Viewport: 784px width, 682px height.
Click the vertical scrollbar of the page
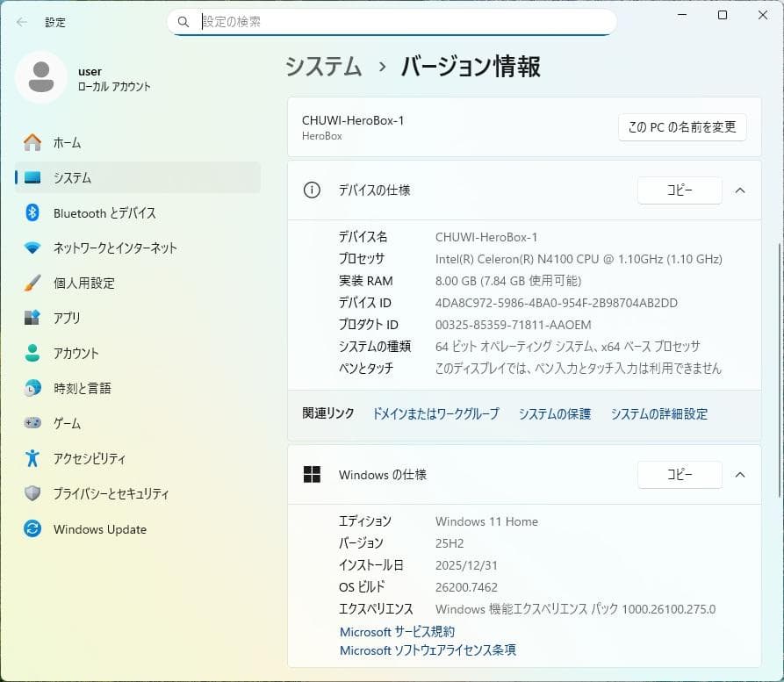(780, 370)
